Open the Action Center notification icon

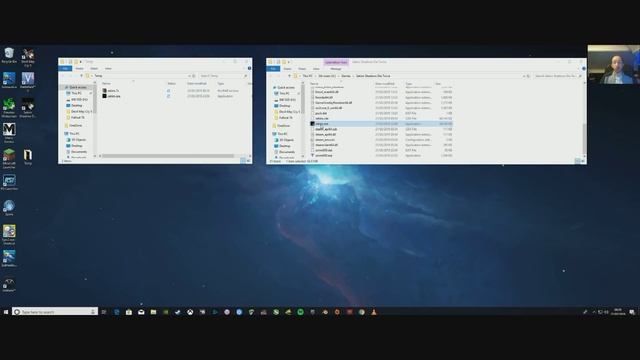(x=632, y=312)
